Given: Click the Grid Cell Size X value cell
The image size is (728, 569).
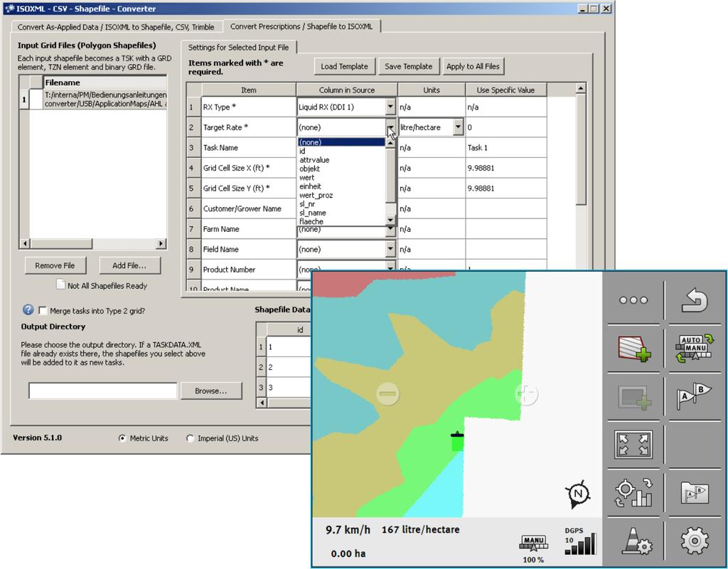Looking at the screenshot, I should tap(505, 168).
